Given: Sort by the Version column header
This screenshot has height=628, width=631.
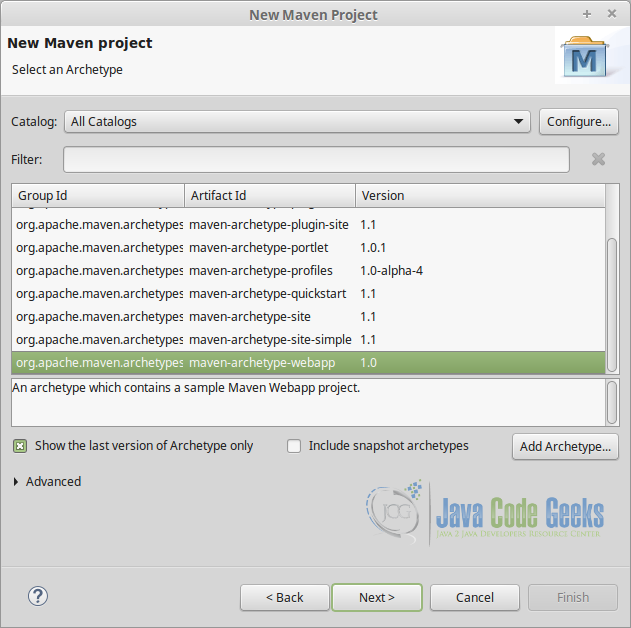Looking at the screenshot, I should point(480,196).
